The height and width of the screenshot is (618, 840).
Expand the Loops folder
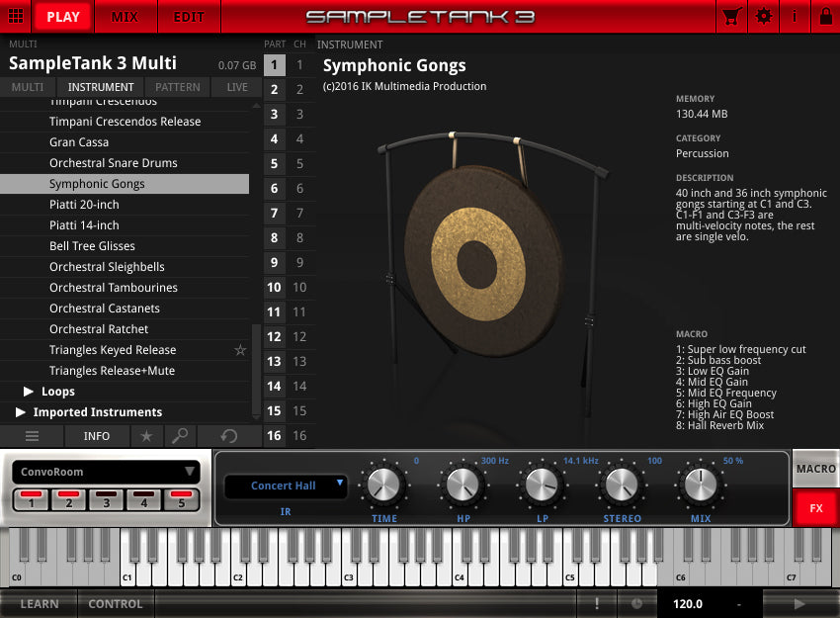[x=26, y=392]
